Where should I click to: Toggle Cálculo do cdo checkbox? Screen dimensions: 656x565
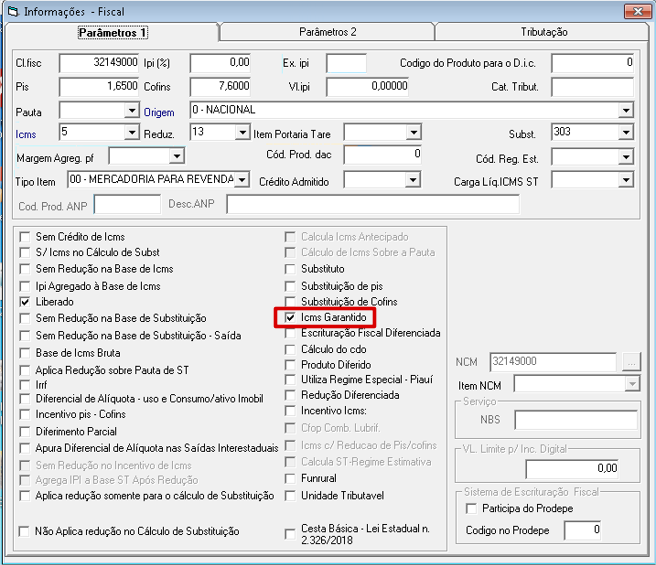click(x=290, y=349)
